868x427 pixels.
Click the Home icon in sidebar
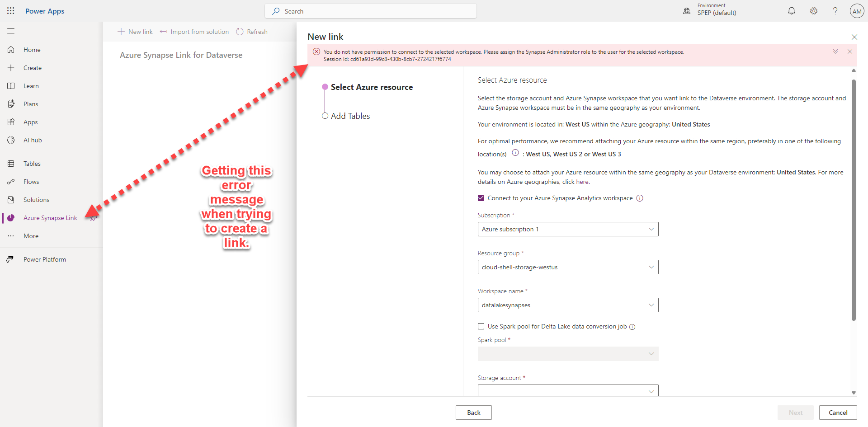(11, 50)
